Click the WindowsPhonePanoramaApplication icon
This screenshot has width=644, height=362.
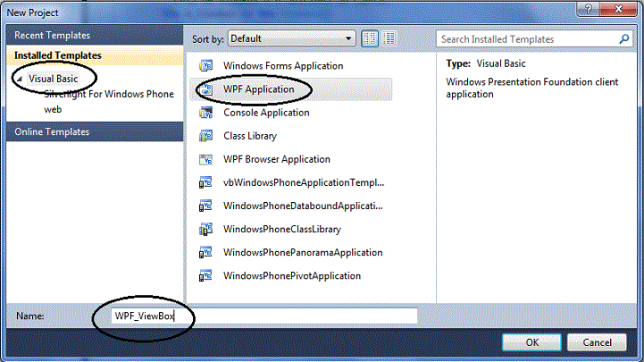(205, 252)
